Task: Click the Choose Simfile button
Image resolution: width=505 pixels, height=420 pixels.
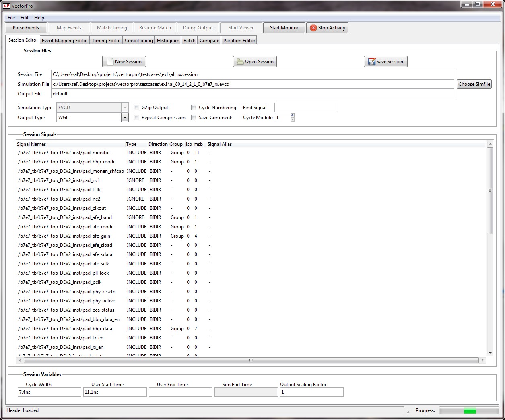Action: [x=474, y=84]
